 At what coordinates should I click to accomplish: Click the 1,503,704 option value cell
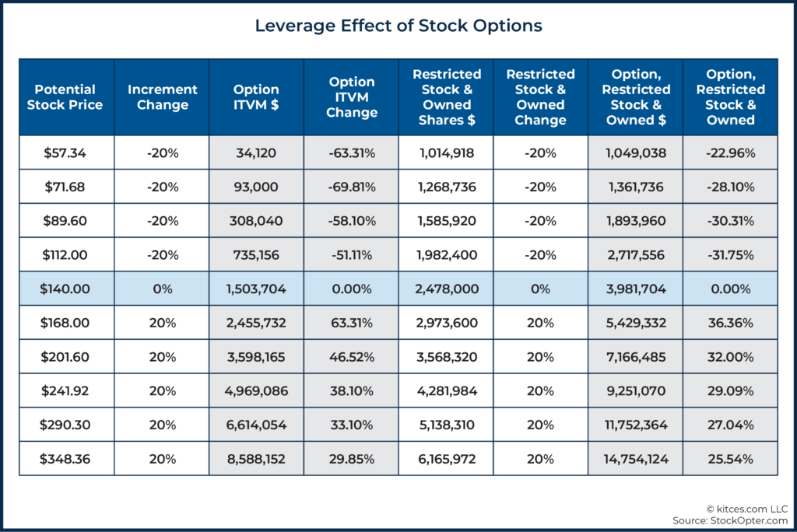(x=257, y=289)
